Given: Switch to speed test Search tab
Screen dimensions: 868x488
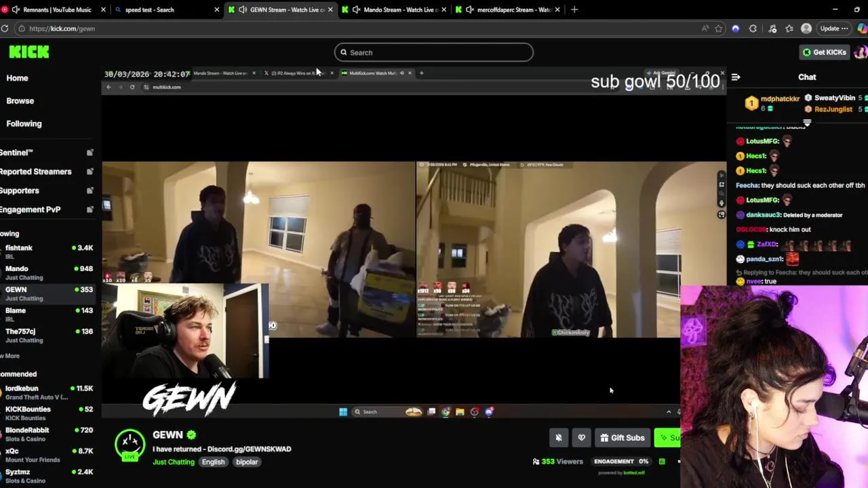Looking at the screenshot, I should click(166, 9).
